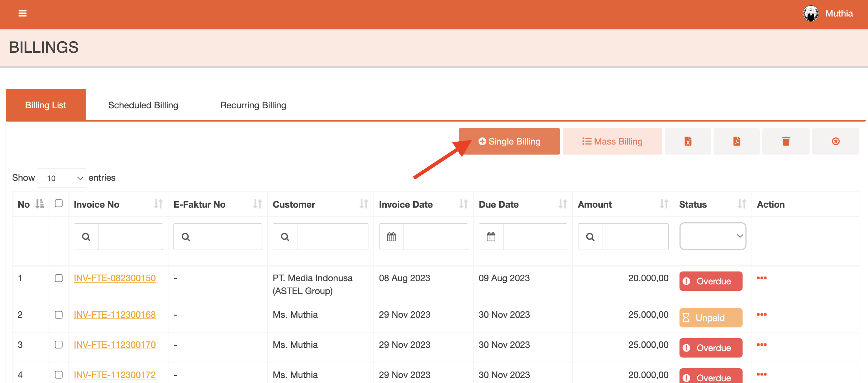
Task: Check the box for invoice INV-FTE-082300150
Action: 59,278
